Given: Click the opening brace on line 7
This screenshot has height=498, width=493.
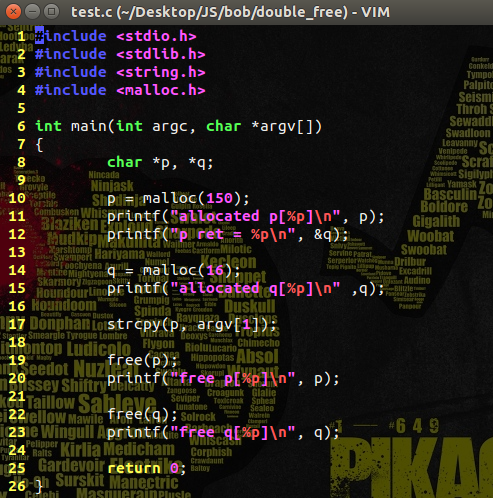Looking at the screenshot, I should (x=39, y=145).
